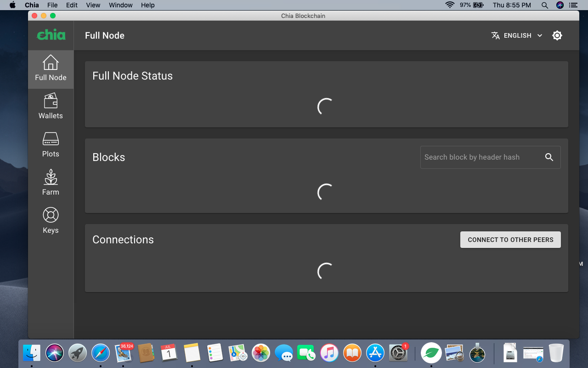Open the Full Node sidebar section
Viewport: 588px width, 368px height.
(x=51, y=69)
